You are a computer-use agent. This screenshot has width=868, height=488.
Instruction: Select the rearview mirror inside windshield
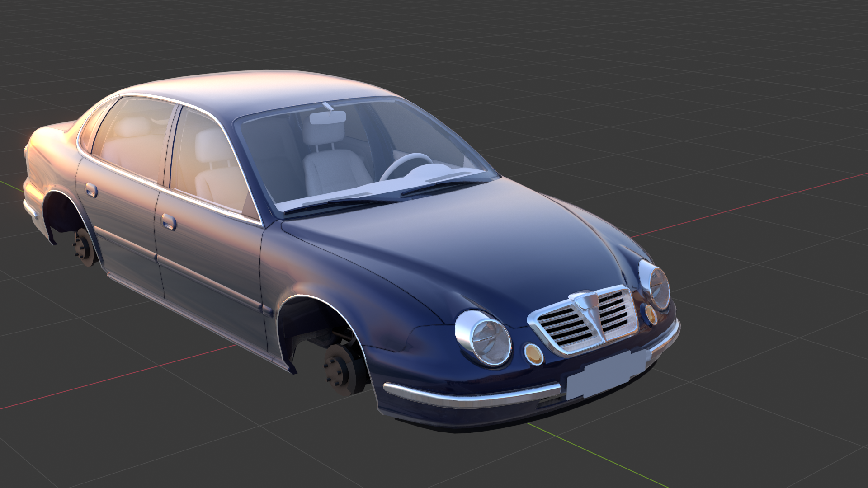[327, 118]
